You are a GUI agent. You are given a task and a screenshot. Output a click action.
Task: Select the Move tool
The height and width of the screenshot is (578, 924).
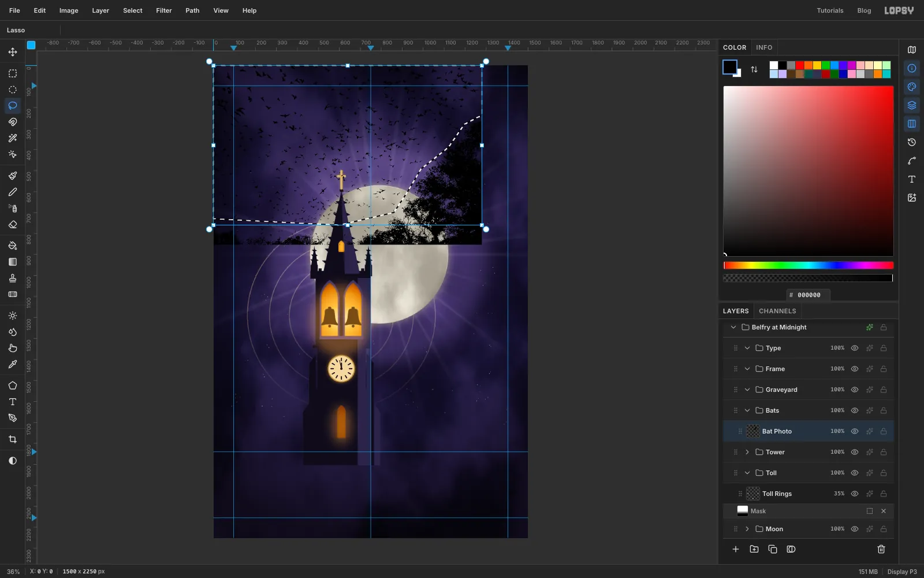tap(13, 52)
